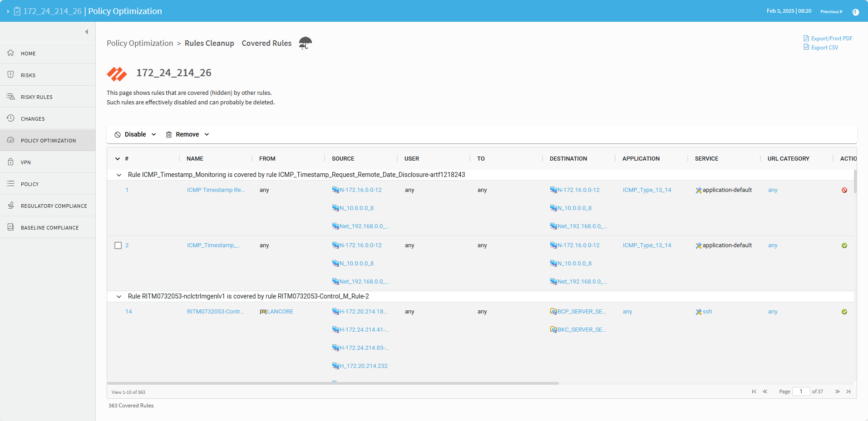Screen dimensions: 868x421
Task: Tick the checkbox for rule 2
Action: click(x=118, y=245)
